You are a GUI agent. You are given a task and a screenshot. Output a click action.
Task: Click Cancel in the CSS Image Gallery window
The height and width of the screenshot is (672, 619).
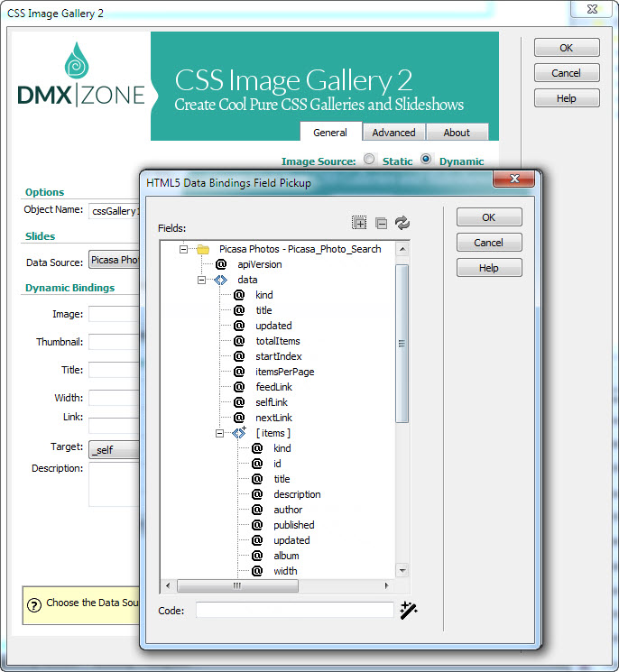click(567, 73)
